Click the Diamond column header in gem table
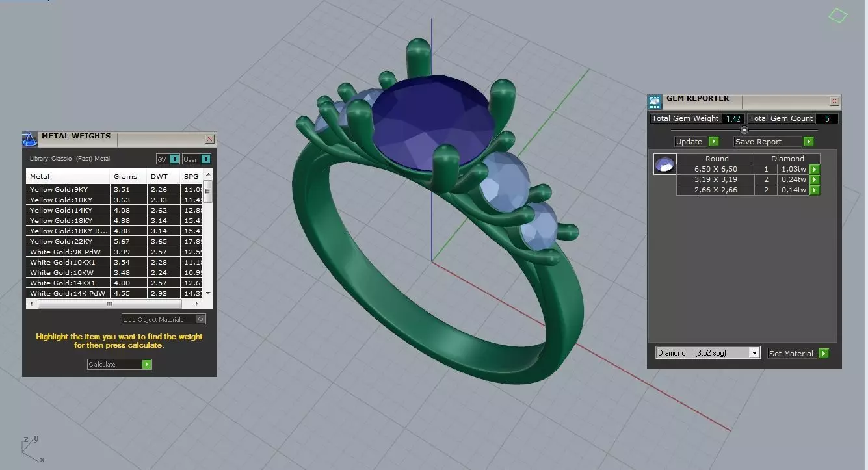The image size is (868, 470). point(787,159)
